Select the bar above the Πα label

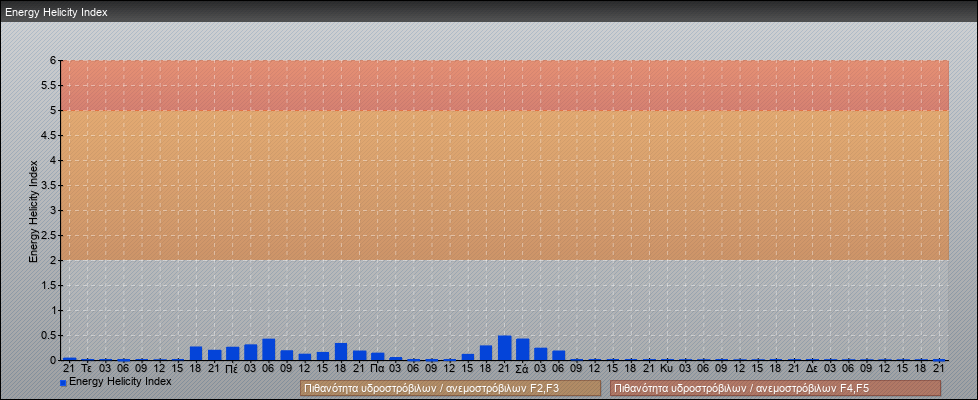coord(377,356)
